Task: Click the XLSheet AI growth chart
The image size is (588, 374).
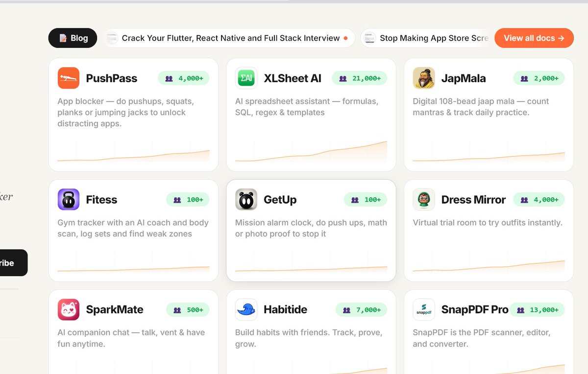Action: (311, 151)
